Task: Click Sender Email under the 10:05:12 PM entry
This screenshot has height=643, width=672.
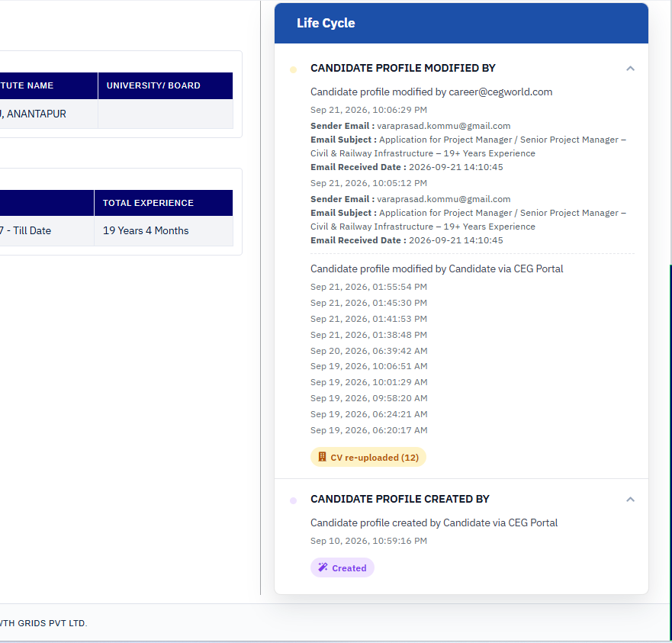Action: click(410, 199)
